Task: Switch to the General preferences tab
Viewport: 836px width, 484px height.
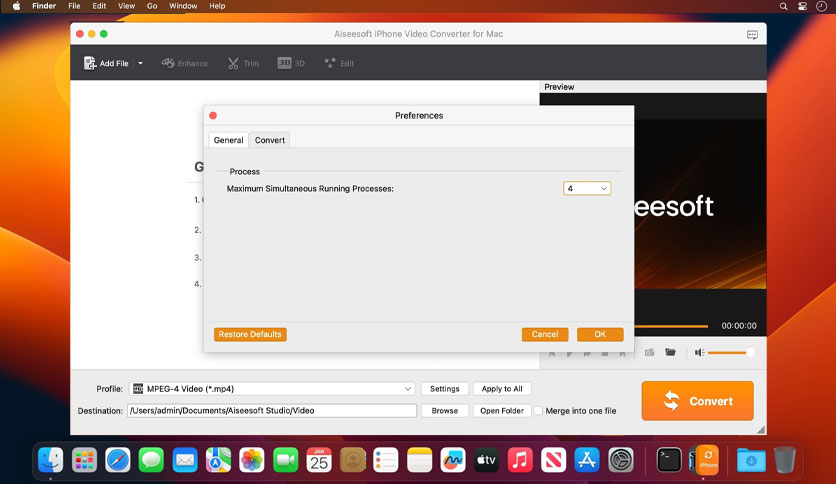Action: coord(228,140)
